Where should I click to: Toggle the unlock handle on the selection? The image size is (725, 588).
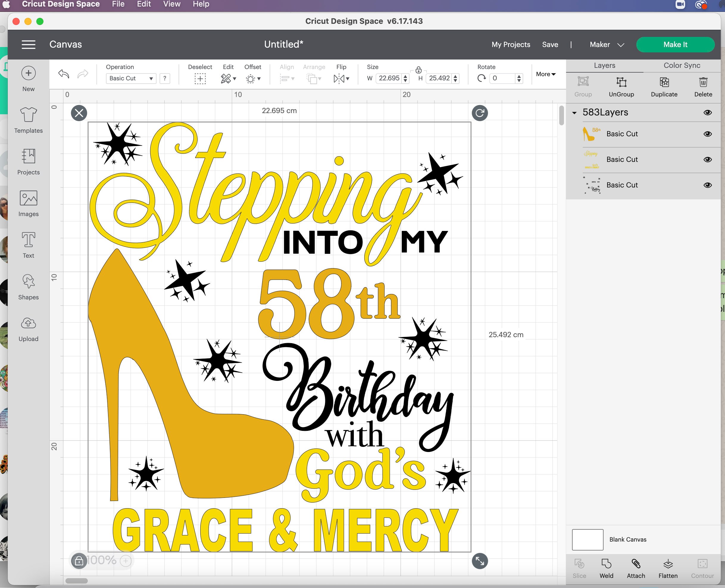click(79, 561)
